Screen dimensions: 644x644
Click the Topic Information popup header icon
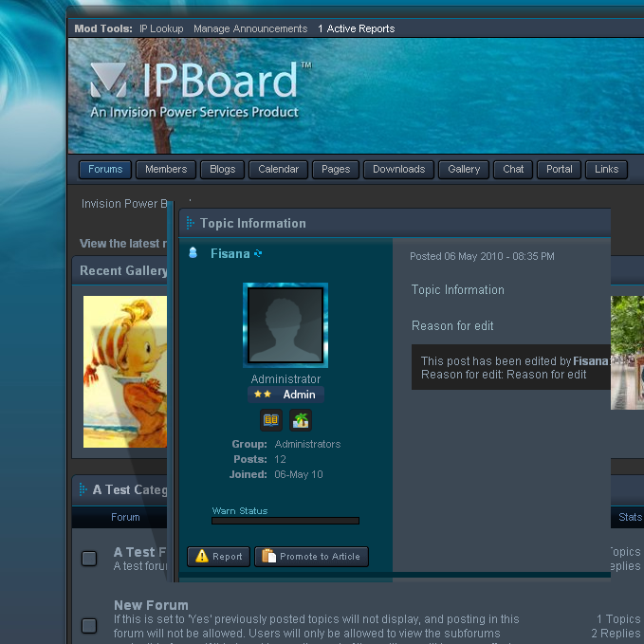tap(190, 223)
